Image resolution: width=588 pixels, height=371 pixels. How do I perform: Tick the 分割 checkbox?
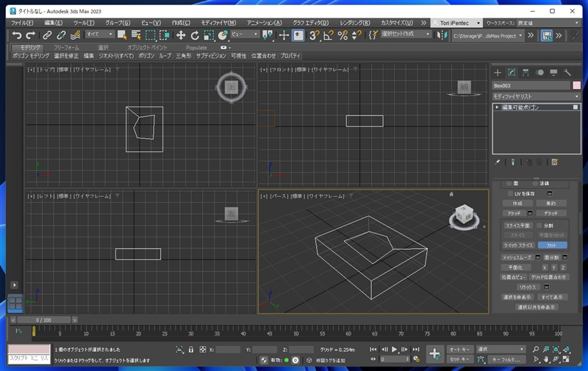click(x=539, y=226)
